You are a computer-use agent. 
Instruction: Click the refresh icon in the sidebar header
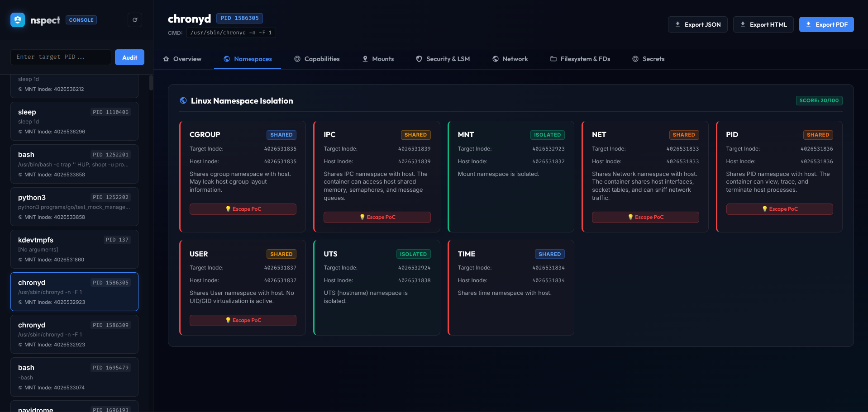(135, 20)
